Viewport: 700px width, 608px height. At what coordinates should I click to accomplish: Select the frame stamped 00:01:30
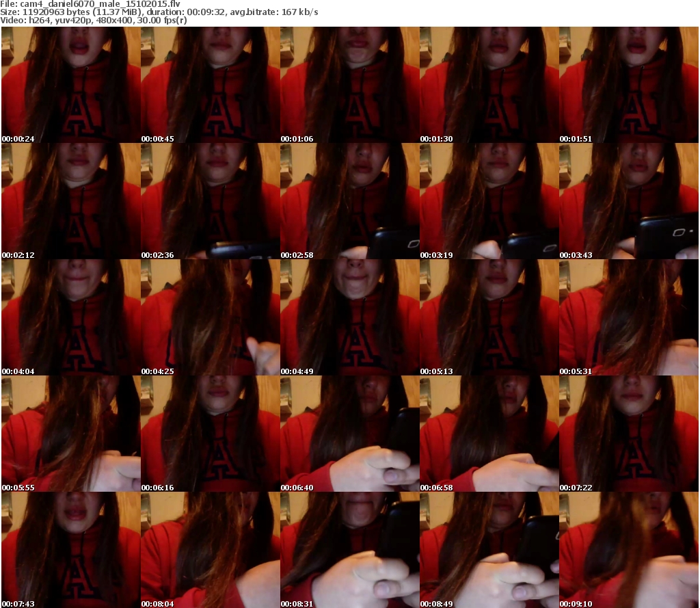pyautogui.click(x=489, y=85)
